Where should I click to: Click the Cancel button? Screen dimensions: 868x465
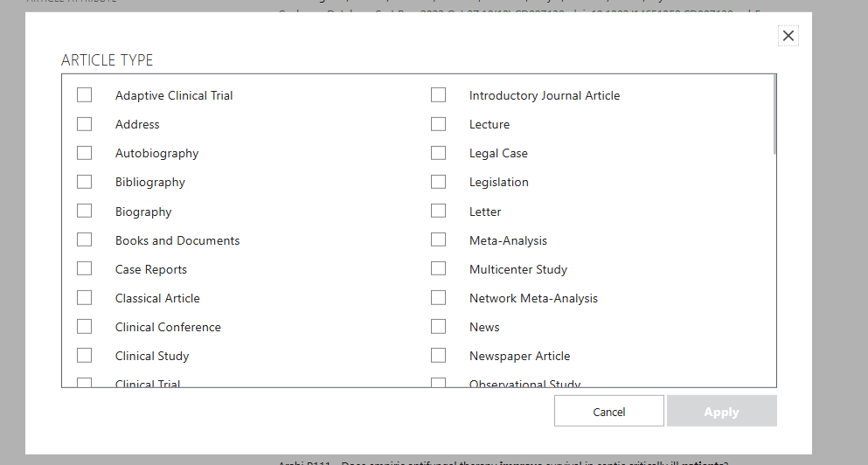pos(608,412)
